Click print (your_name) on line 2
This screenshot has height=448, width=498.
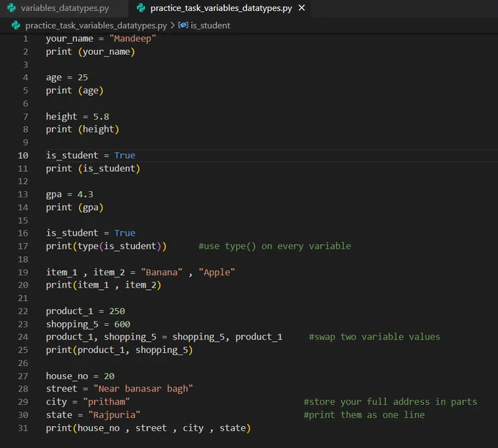click(91, 52)
